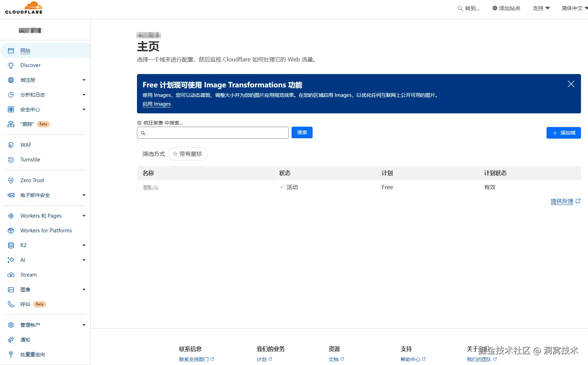588x365 pixels.
Task: Open the 文档 footer link
Action: pyautogui.click(x=337, y=359)
